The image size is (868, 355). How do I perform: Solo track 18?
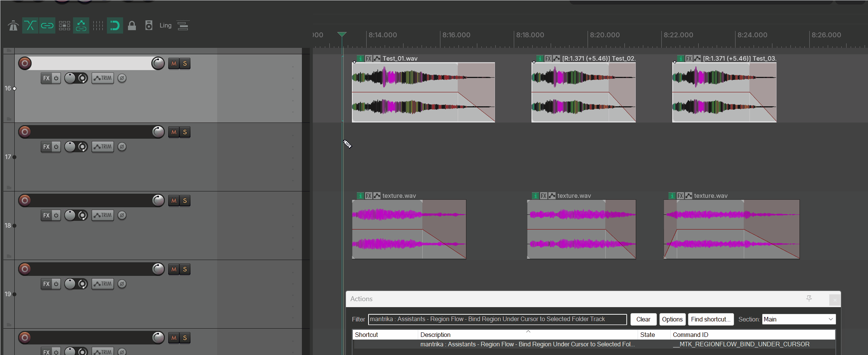[x=185, y=201]
